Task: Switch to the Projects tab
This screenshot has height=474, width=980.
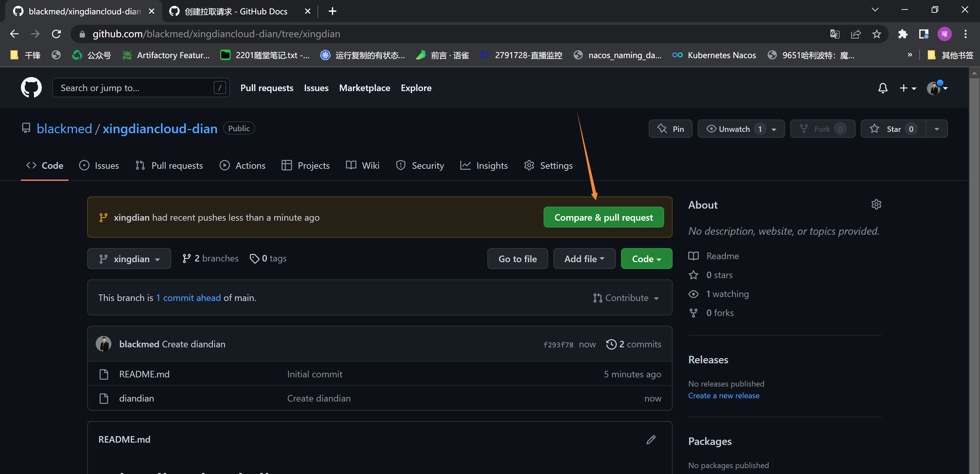Action: coord(305,166)
